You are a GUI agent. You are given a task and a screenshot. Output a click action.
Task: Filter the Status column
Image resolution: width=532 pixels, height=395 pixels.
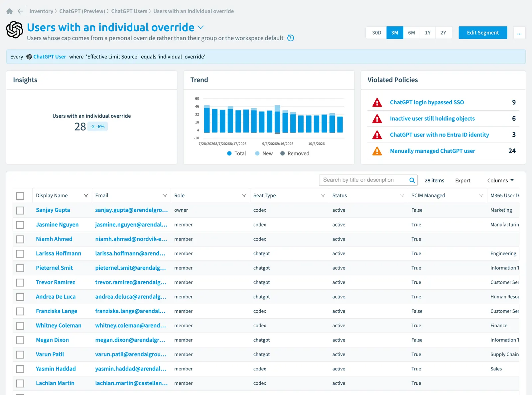coord(402,196)
